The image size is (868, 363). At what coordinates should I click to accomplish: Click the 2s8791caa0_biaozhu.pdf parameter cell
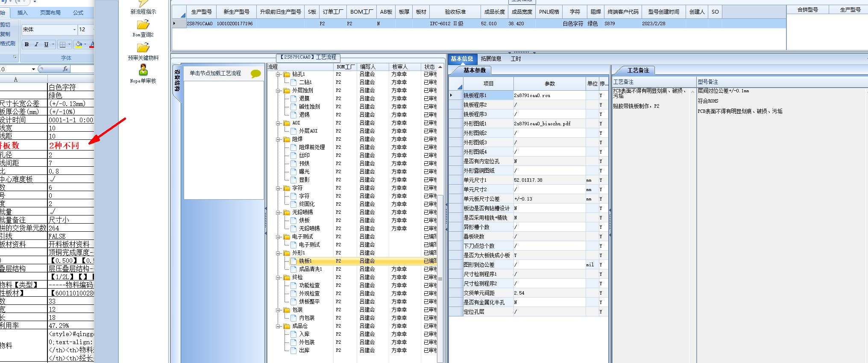549,124
